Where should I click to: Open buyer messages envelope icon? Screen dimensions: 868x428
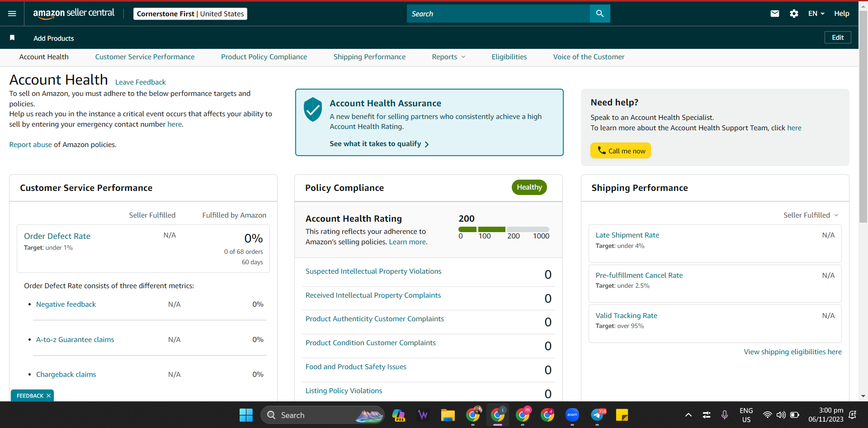pos(775,14)
